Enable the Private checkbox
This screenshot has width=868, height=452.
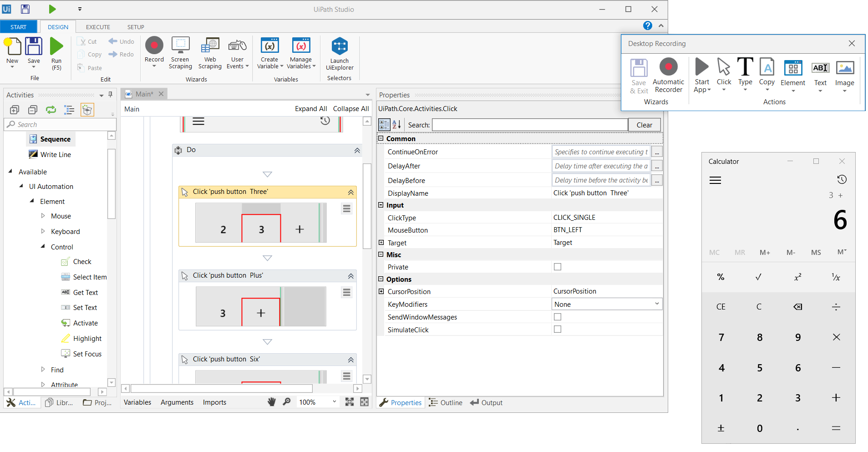click(x=558, y=267)
